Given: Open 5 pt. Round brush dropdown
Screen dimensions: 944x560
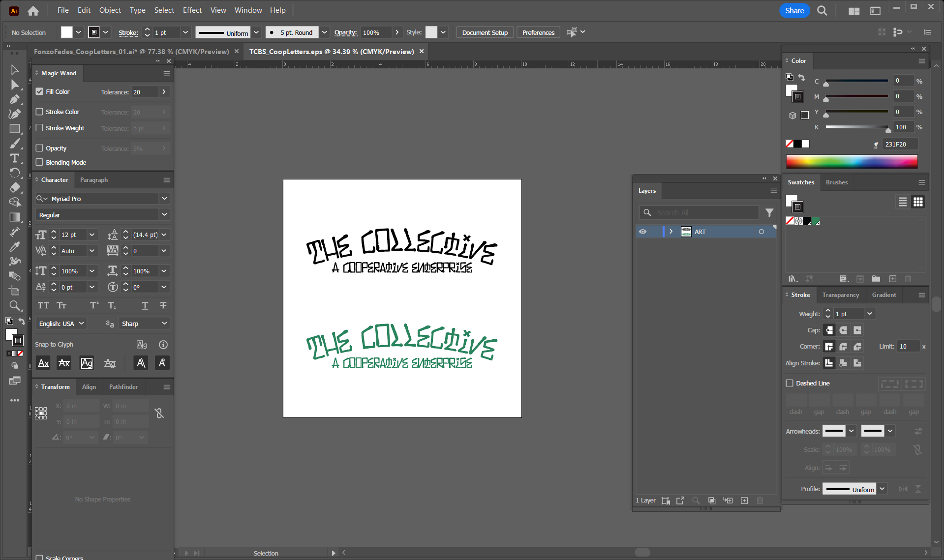Looking at the screenshot, I should (x=324, y=32).
